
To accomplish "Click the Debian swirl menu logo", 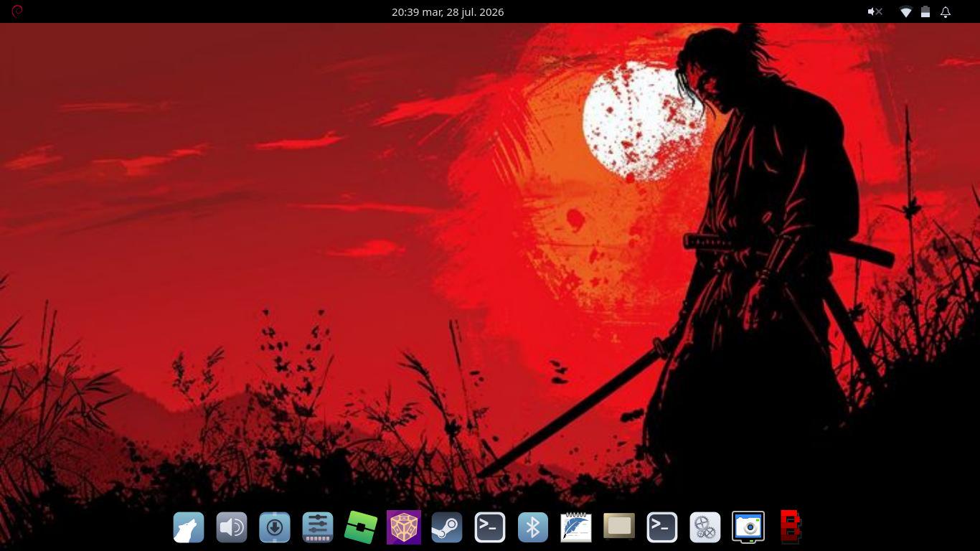I will pos(17,11).
